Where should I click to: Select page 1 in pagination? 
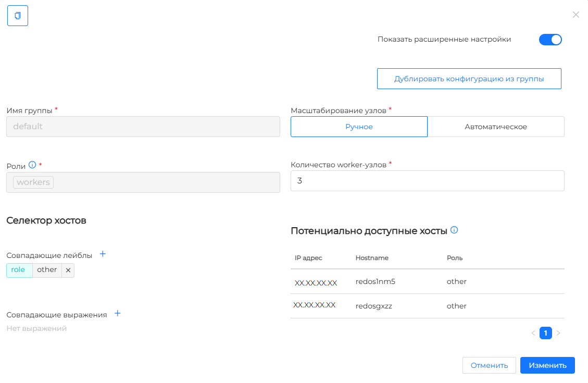[545, 333]
